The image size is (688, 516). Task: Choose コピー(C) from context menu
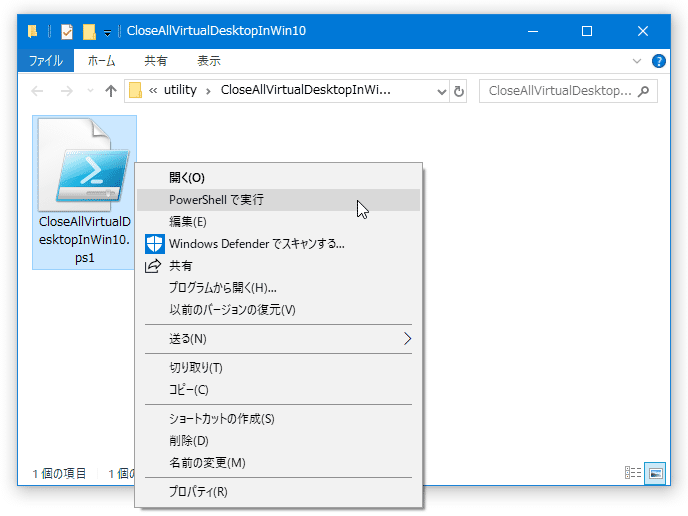tap(279, 390)
